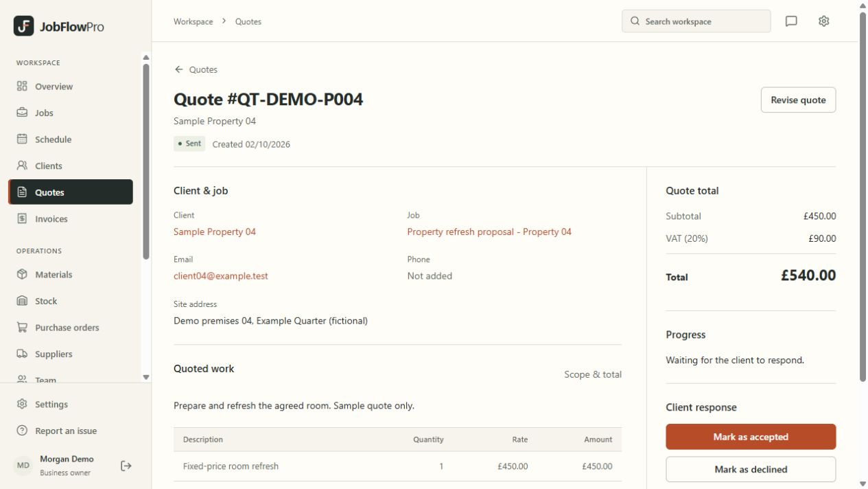868x489 pixels.
Task: Open Schedule via its calendar icon
Action: (x=22, y=139)
